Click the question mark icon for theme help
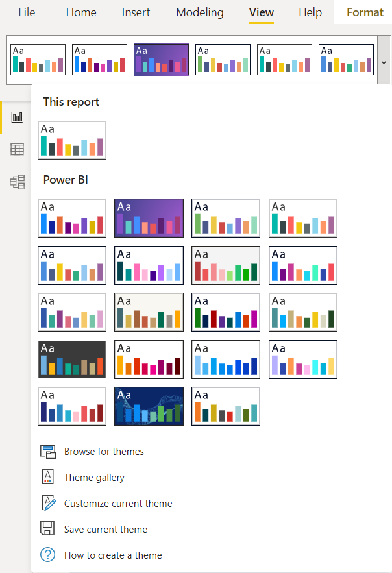 pyautogui.click(x=47, y=554)
